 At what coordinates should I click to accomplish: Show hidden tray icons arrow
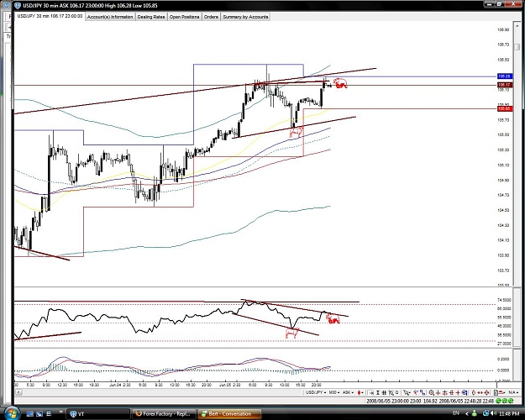click(x=467, y=413)
